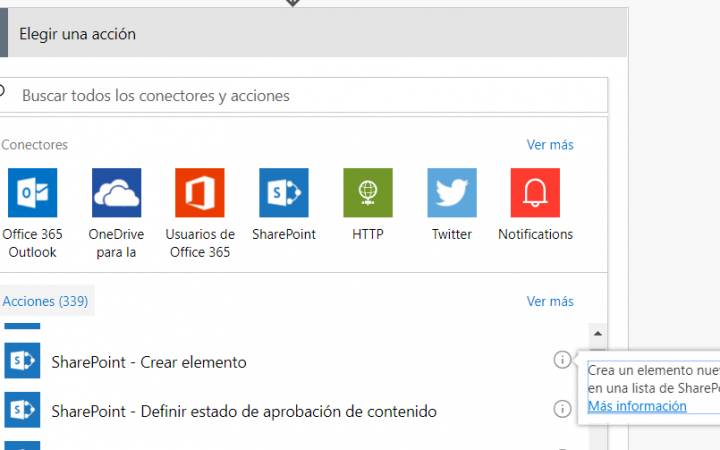Screen dimensions: 720x450
Task: Click the SharePoint icon beside Crear elemento
Action: click(x=22, y=360)
